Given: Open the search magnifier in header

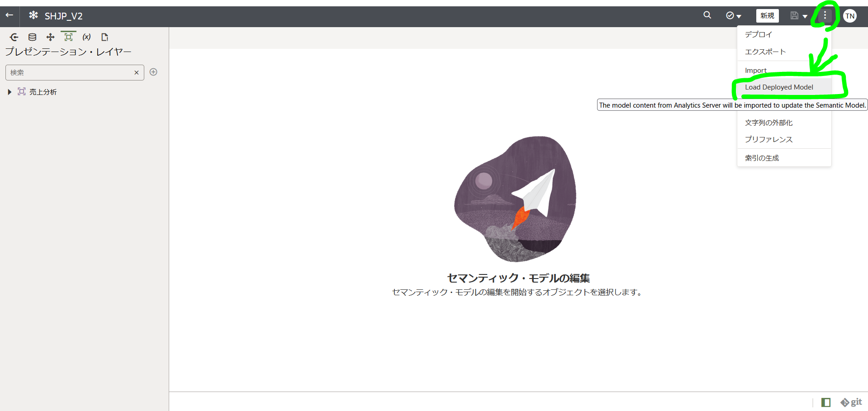Looking at the screenshot, I should pos(707,15).
